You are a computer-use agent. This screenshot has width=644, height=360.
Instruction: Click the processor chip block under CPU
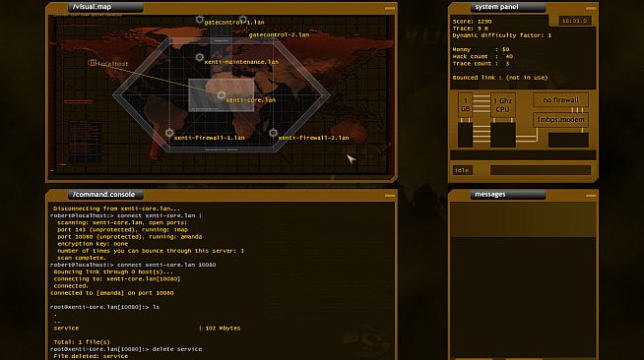click(x=503, y=135)
